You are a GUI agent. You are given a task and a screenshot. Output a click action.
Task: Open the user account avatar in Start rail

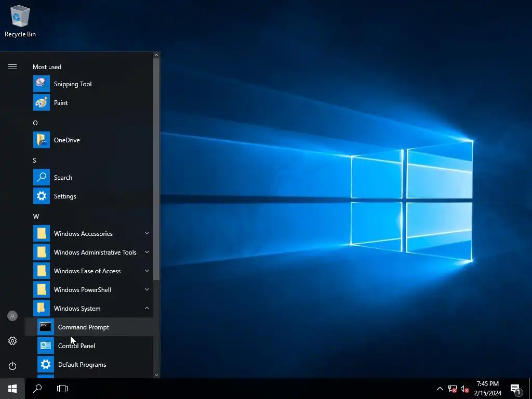[12, 316]
